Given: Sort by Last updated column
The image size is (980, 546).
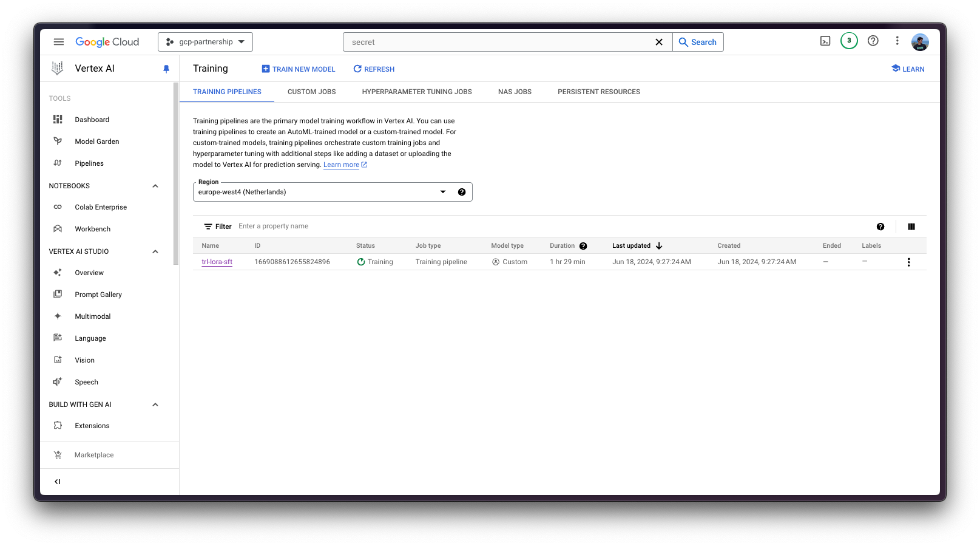Looking at the screenshot, I should click(637, 246).
